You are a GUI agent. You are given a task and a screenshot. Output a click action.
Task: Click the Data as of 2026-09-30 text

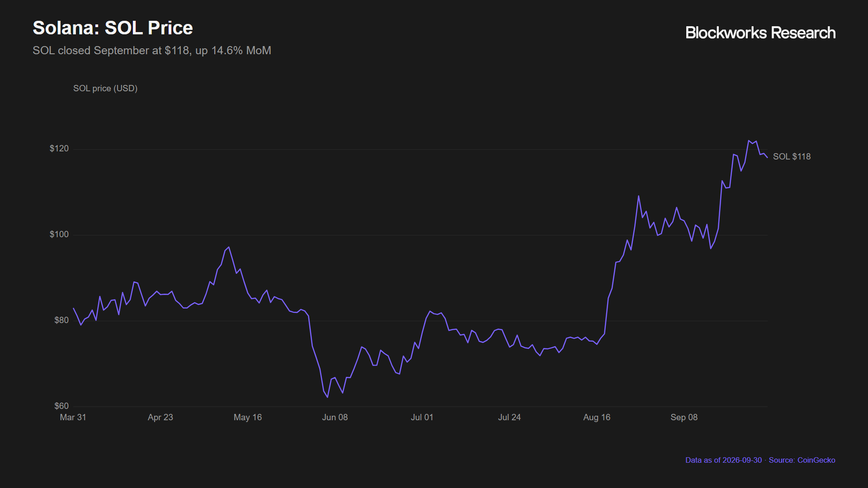click(x=723, y=460)
